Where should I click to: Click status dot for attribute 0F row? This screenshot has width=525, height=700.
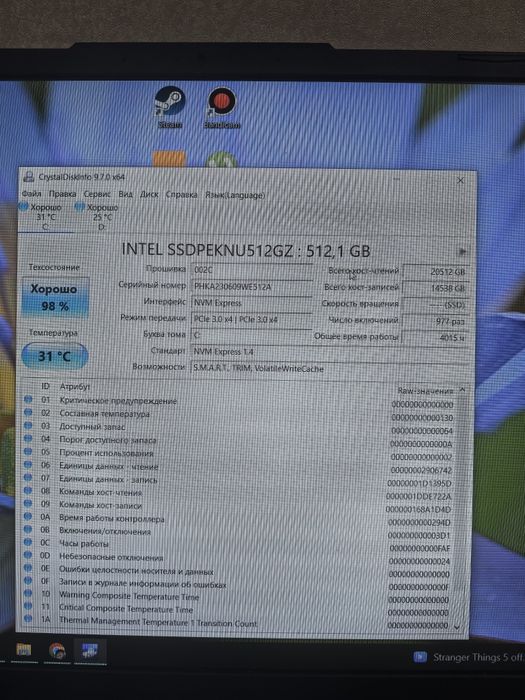pos(28,580)
